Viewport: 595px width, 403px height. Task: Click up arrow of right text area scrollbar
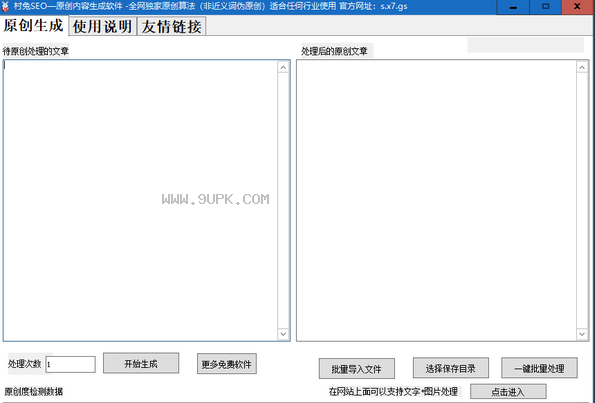click(582, 68)
